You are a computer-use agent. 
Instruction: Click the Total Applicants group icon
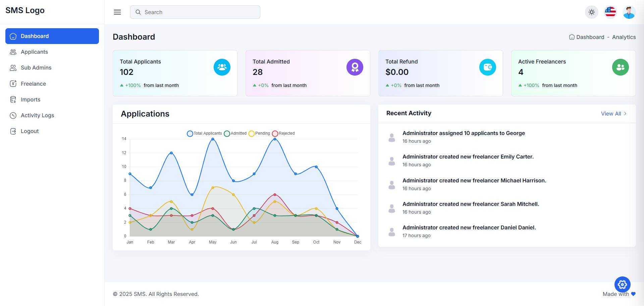[x=222, y=67]
